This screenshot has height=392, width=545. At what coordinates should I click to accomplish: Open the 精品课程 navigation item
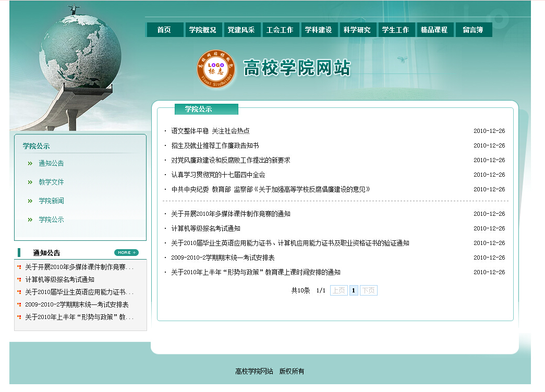pos(434,30)
